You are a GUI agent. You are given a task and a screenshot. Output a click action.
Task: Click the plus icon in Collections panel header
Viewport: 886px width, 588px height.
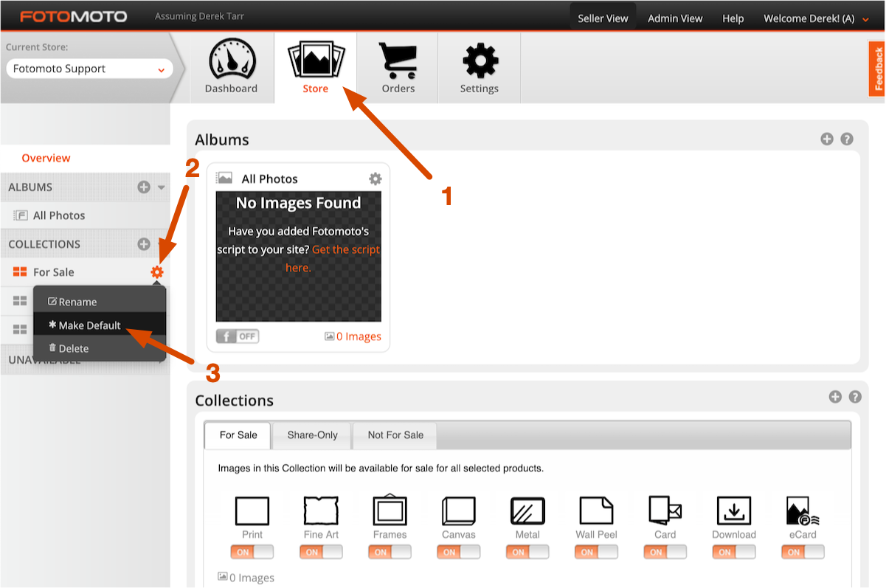pos(835,397)
